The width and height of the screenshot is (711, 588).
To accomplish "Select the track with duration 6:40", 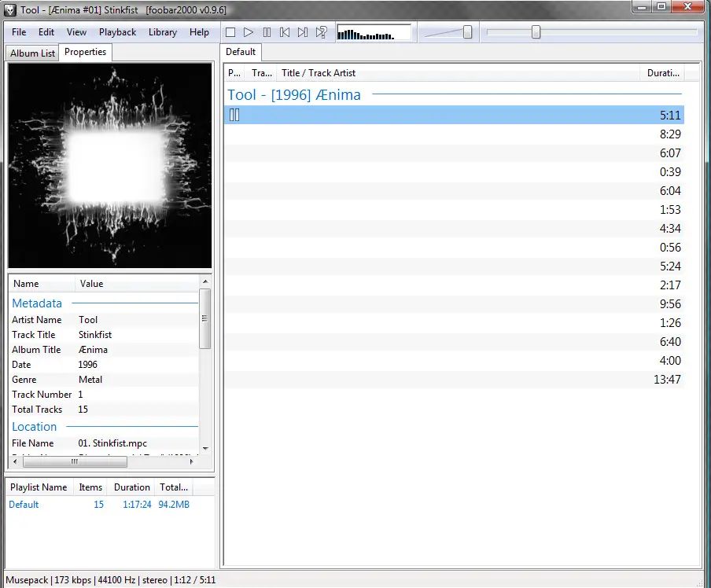I will pos(455,342).
